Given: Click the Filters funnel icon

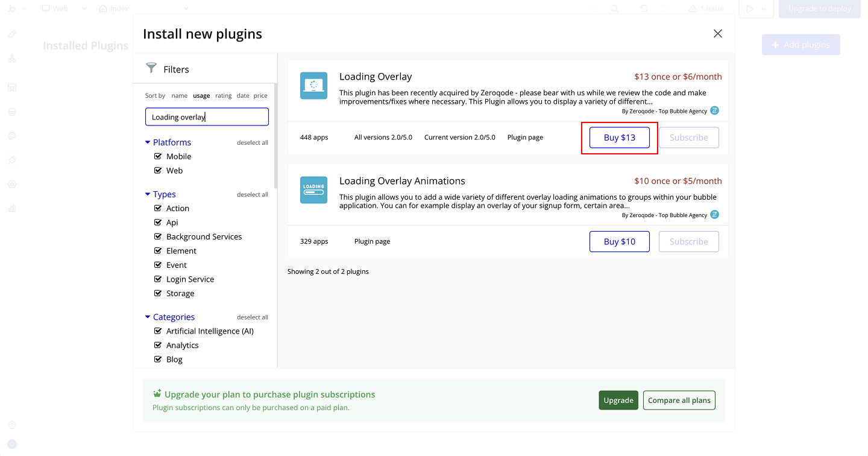Looking at the screenshot, I should (x=151, y=69).
